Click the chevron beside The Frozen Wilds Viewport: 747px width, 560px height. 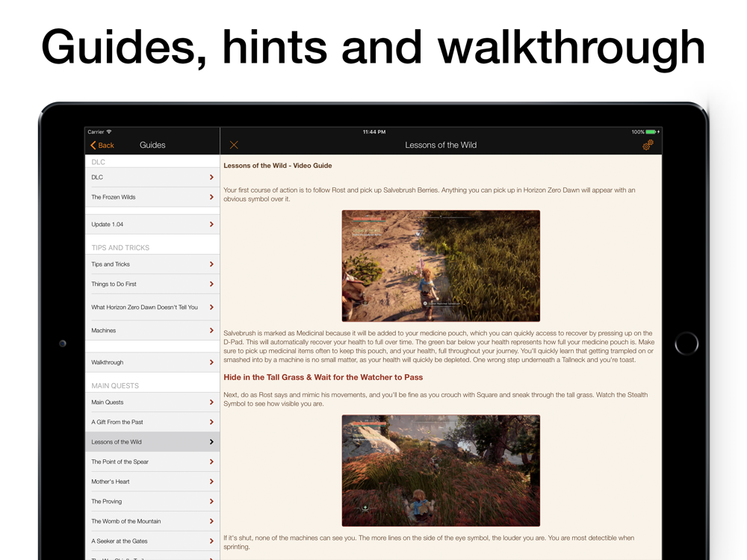coord(211,197)
